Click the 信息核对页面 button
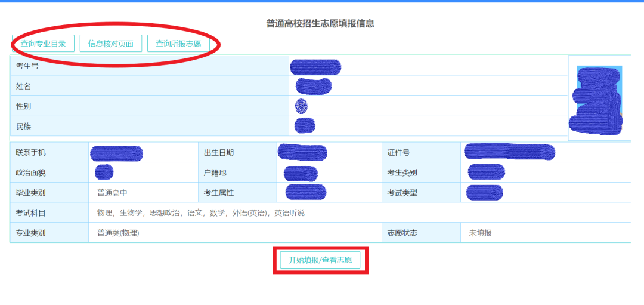 111,44
